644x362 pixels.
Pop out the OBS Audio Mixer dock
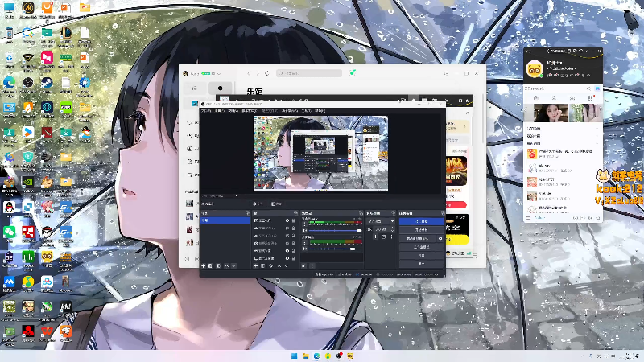pyautogui.click(x=361, y=213)
